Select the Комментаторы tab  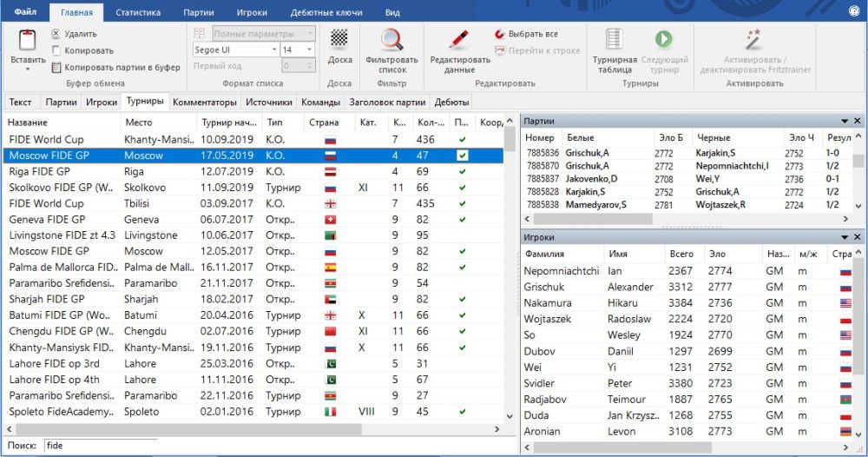205,103
